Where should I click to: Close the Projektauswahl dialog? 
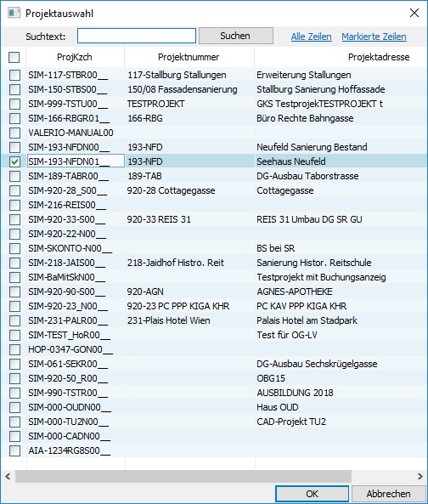[414, 13]
